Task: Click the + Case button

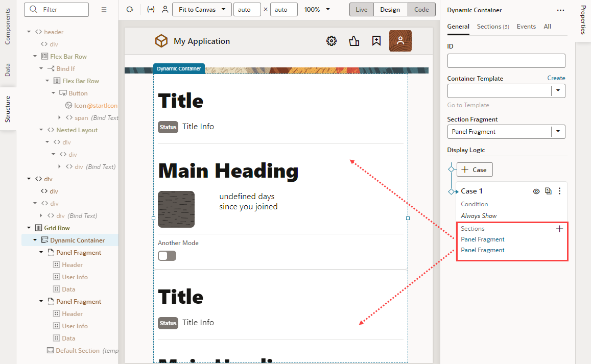Action: [x=475, y=169]
